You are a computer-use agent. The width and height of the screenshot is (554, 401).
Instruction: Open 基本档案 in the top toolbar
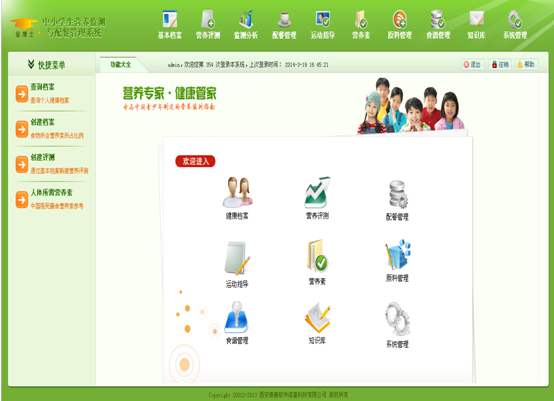170,25
